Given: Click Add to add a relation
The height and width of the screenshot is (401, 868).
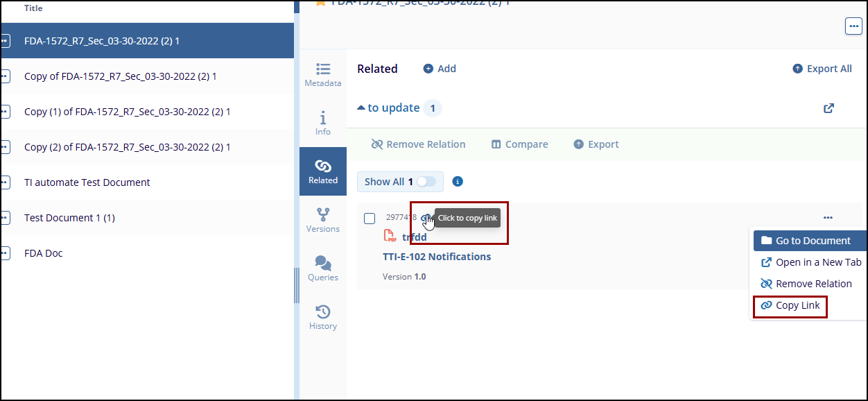Looking at the screenshot, I should [440, 69].
